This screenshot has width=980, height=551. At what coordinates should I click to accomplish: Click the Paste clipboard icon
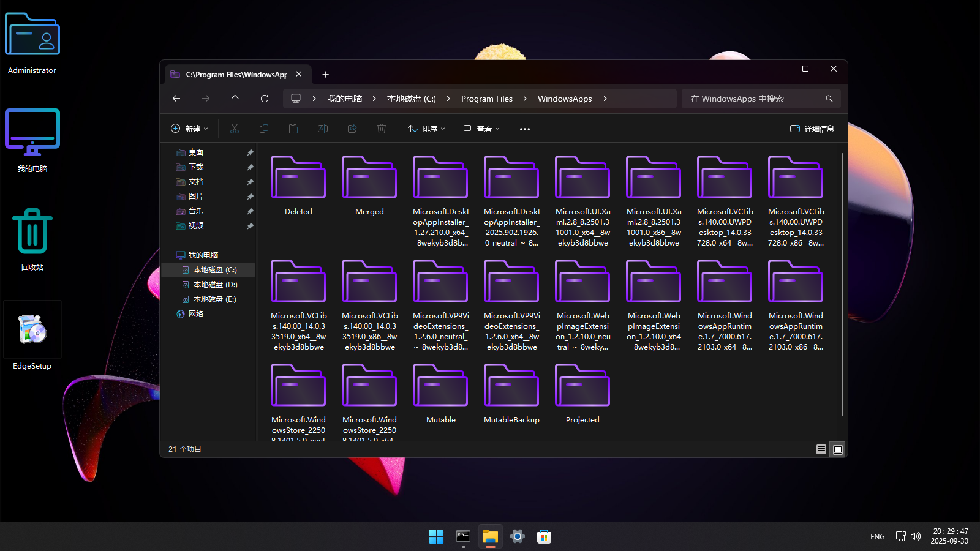(x=293, y=129)
